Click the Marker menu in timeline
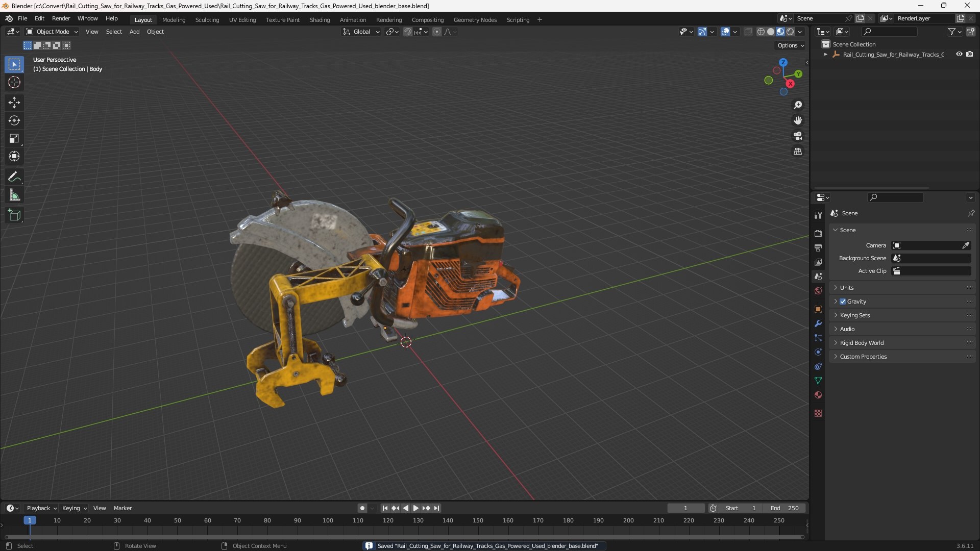 coord(122,508)
